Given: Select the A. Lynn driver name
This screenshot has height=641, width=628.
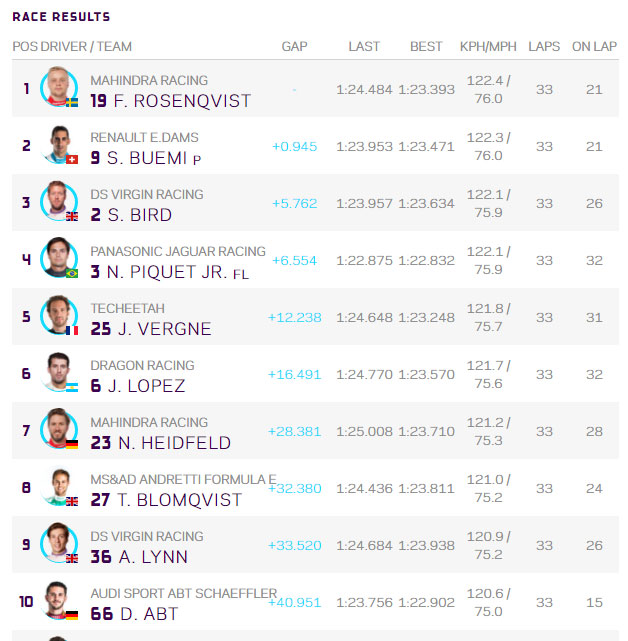Looking at the screenshot, I should pos(153,557).
